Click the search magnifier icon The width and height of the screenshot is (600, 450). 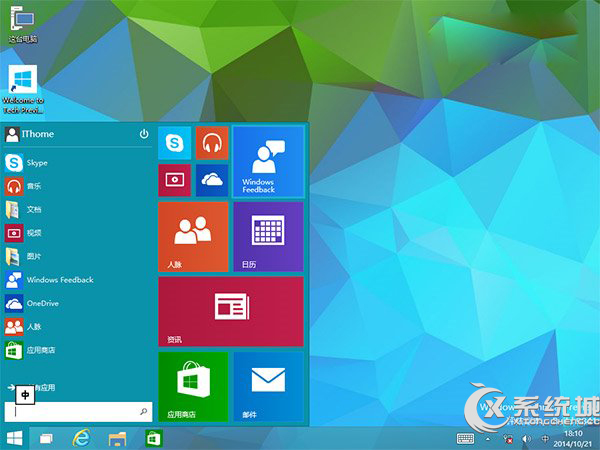[143, 411]
